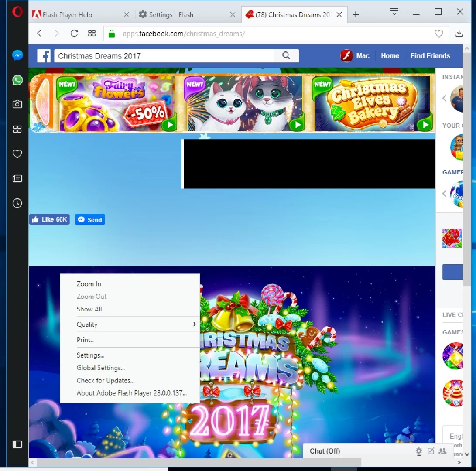Screen dimensions: 476x471
Task: Open the sidebar snapshot camera tool
Action: pyautogui.click(x=17, y=104)
